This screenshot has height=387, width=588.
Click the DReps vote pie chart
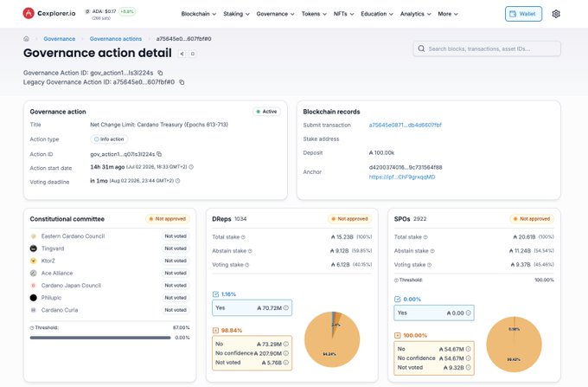(x=332, y=339)
